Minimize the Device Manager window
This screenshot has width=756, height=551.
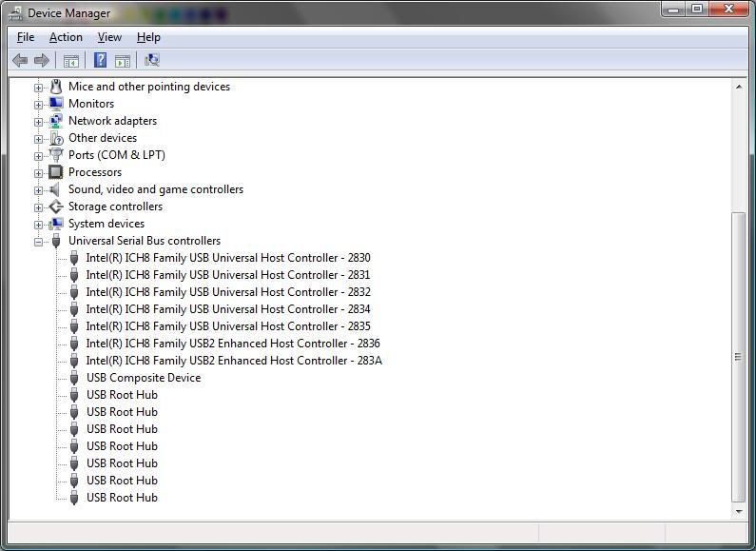[x=673, y=10]
